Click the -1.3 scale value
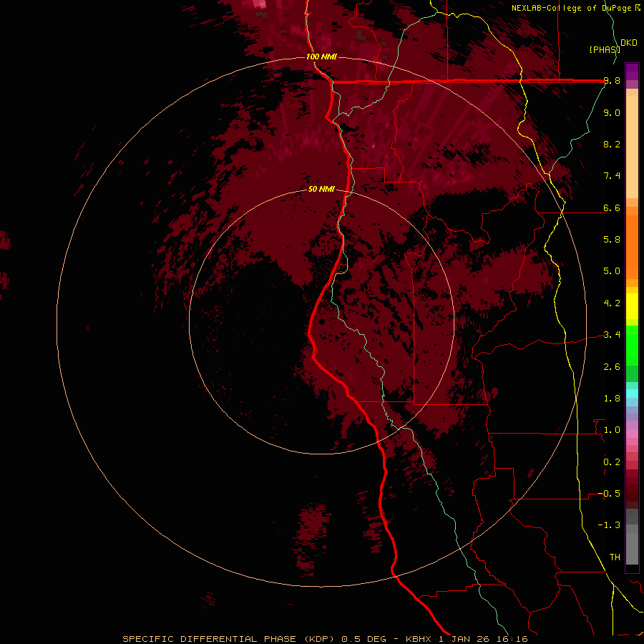 tap(609, 525)
